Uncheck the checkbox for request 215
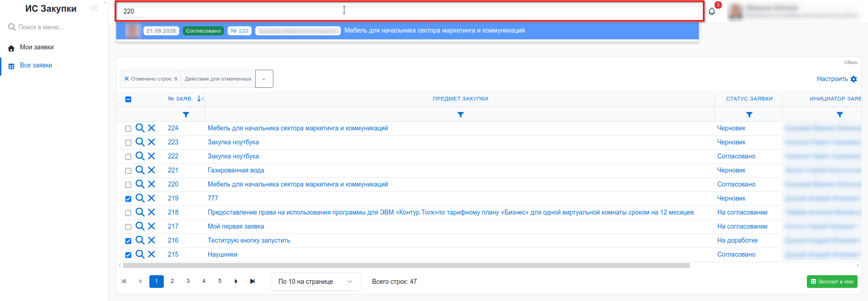Viewport: 868px width, 301px height. pos(129,255)
